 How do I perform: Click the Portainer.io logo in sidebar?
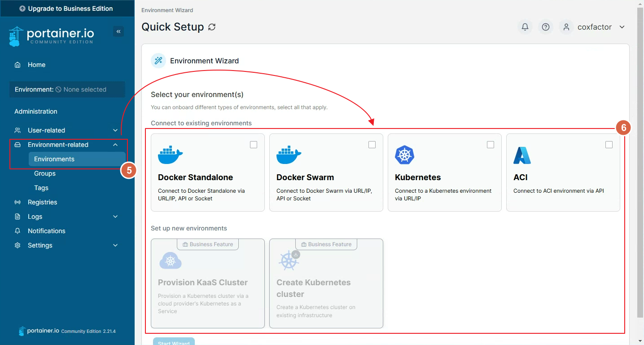[51, 36]
